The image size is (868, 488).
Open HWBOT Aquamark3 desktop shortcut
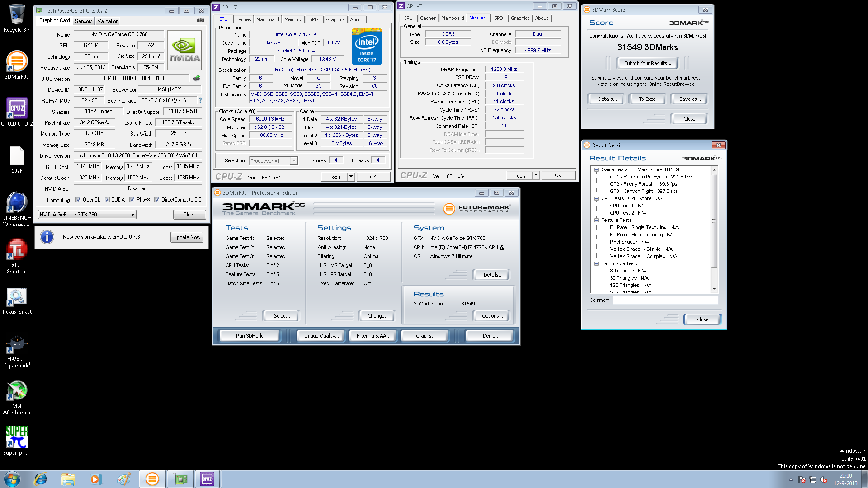[x=17, y=352]
